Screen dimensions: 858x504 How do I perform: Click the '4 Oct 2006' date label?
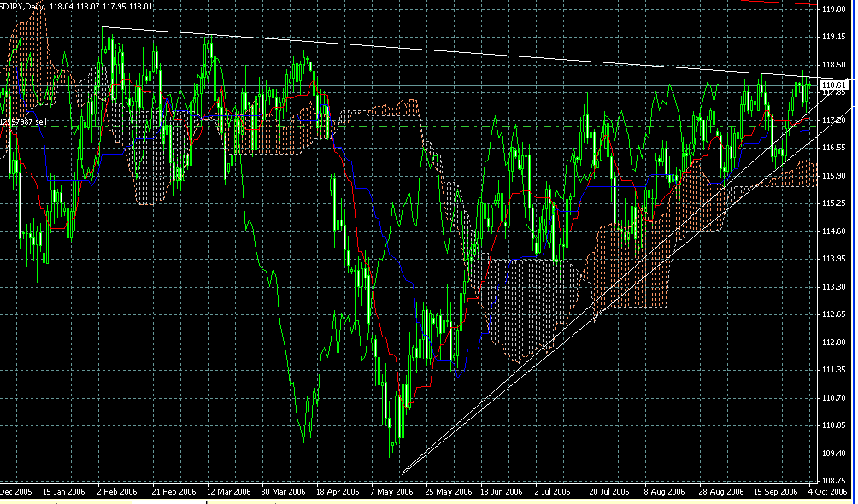tap(828, 491)
